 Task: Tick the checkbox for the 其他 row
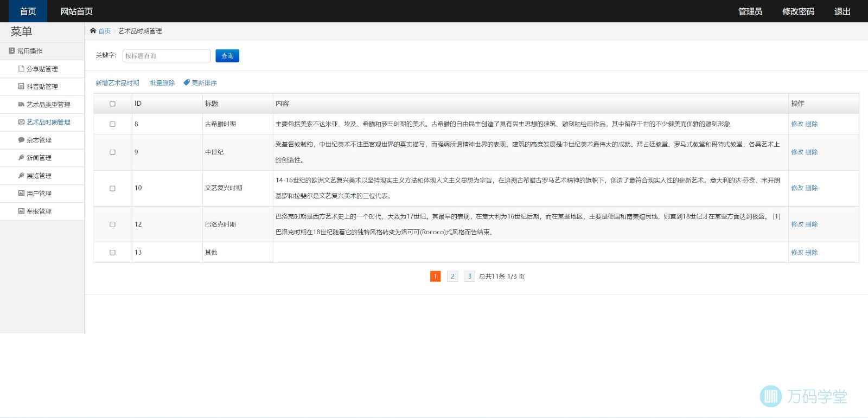coord(112,253)
